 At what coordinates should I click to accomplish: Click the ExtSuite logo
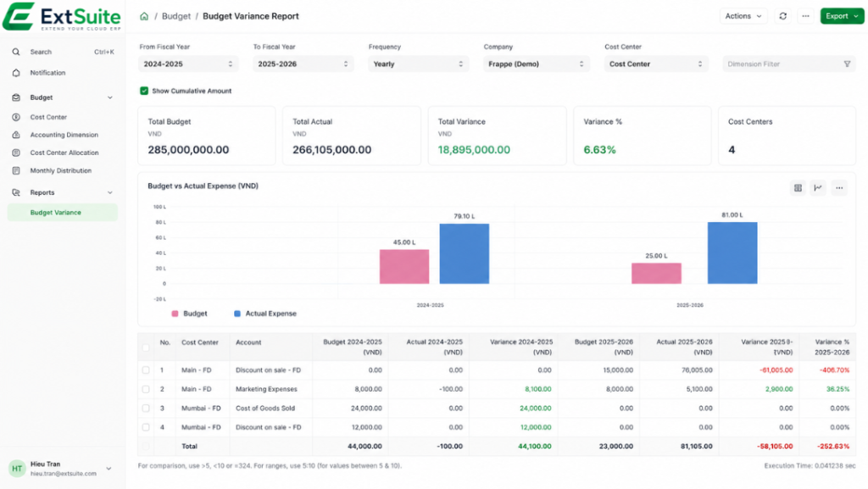coord(61,17)
